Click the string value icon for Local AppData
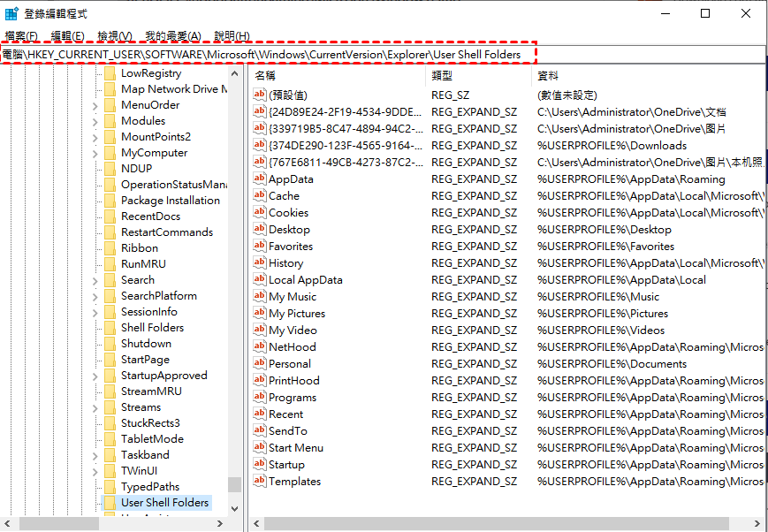The image size is (768, 532). coord(260,280)
